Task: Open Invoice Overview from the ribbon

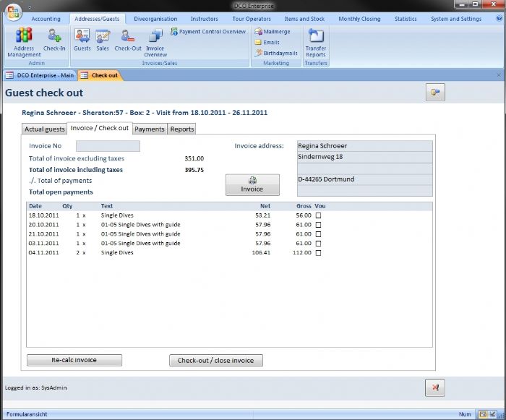Action: click(155, 42)
